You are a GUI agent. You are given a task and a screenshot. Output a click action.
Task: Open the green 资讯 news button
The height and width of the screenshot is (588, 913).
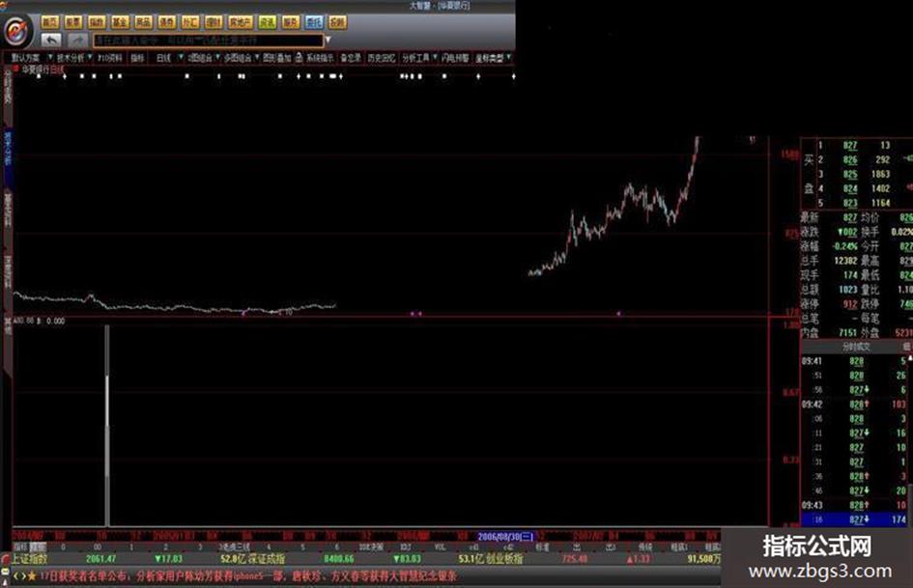(x=268, y=22)
